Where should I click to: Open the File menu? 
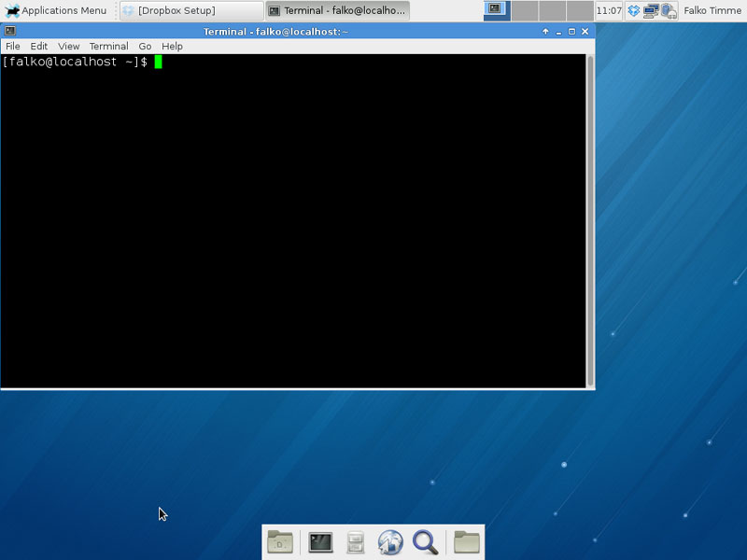point(13,46)
